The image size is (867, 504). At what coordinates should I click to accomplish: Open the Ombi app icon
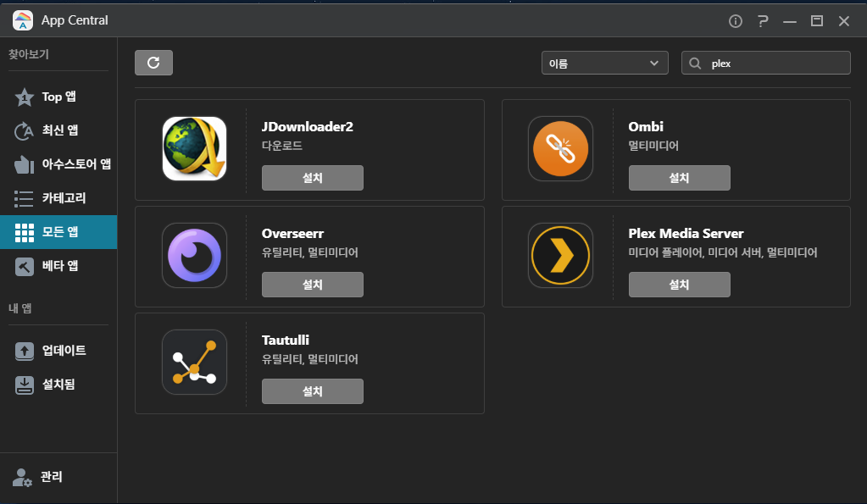pyautogui.click(x=561, y=148)
